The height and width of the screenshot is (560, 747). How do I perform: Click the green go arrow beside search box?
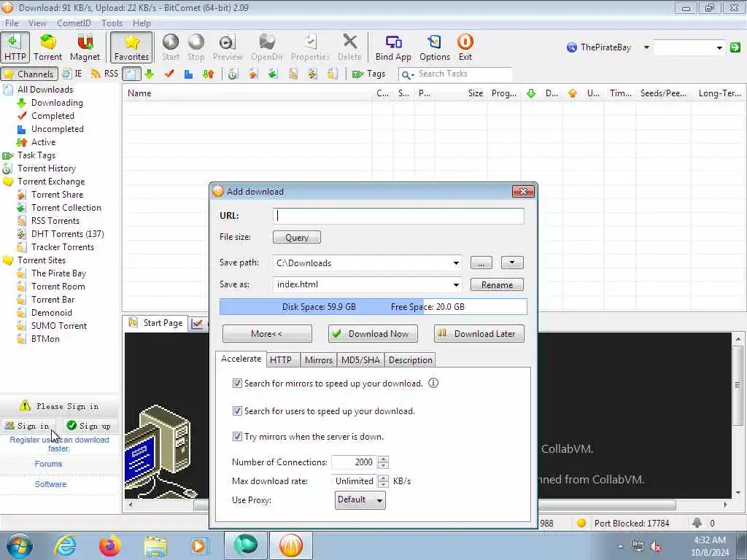735,47
